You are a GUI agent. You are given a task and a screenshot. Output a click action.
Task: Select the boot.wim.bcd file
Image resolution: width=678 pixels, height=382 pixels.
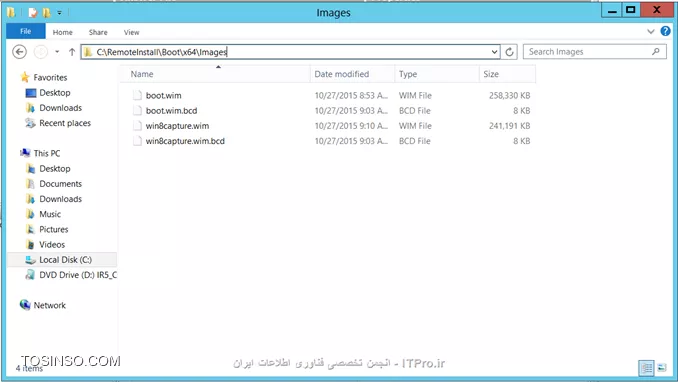(171, 111)
